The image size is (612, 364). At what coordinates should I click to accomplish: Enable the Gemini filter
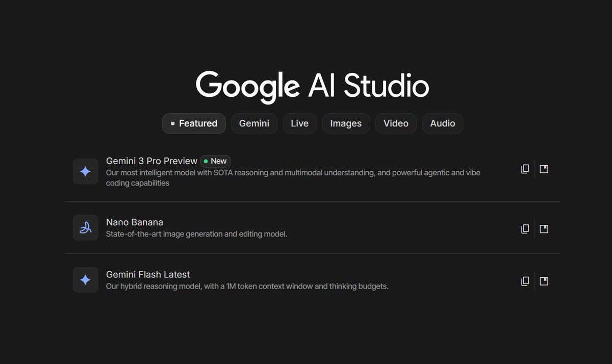click(254, 123)
